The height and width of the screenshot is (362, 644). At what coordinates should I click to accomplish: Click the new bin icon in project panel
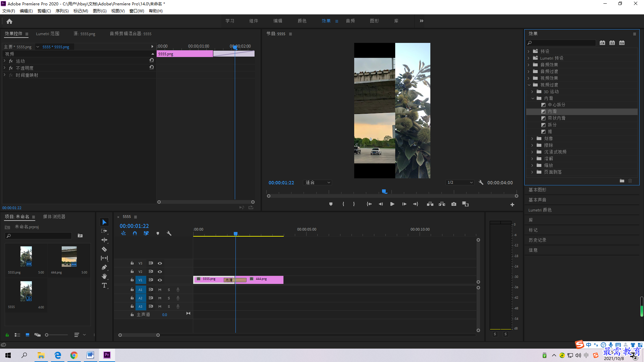coord(80,236)
